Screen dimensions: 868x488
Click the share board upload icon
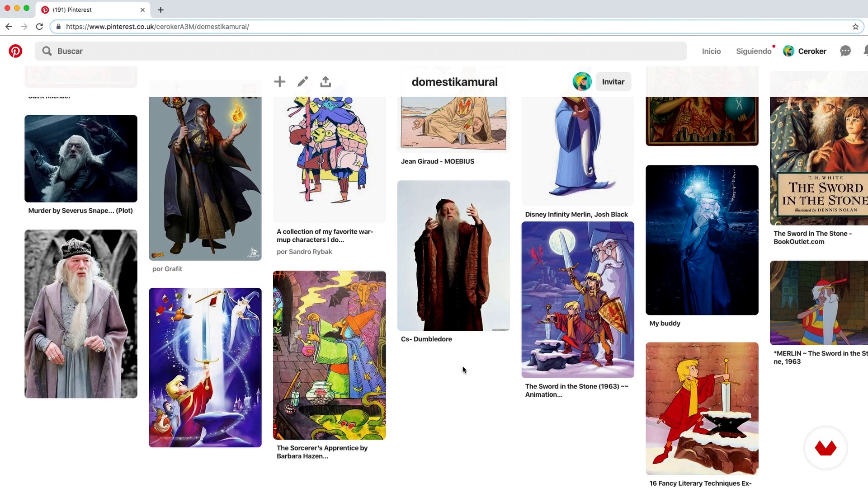point(325,82)
